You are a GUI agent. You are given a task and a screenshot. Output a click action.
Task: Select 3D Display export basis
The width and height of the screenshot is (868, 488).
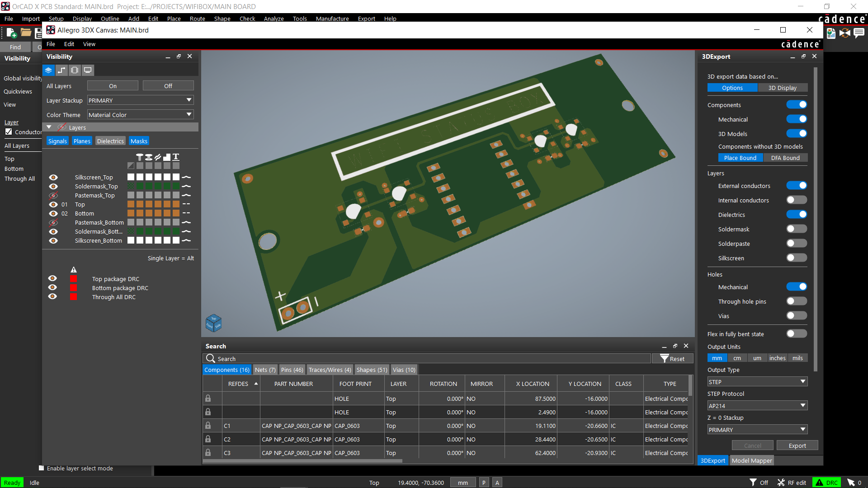pos(783,88)
